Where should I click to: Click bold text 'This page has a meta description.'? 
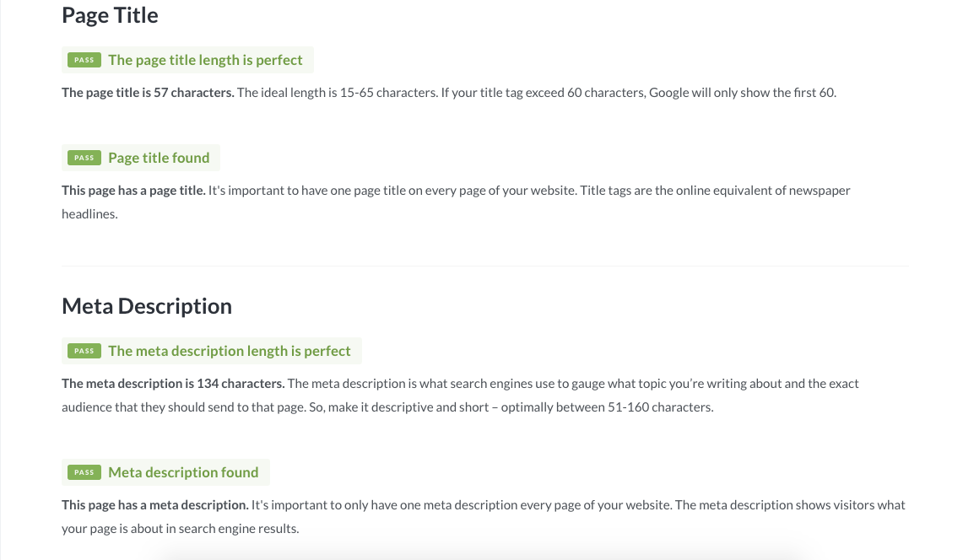[x=154, y=505]
